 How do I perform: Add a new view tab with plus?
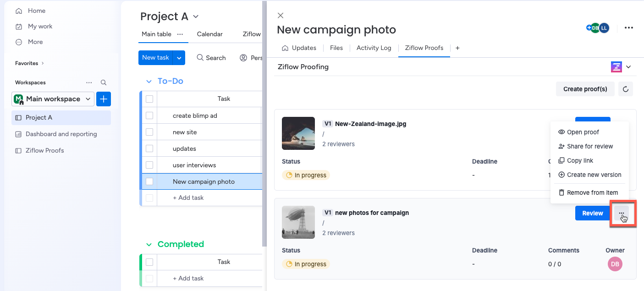[457, 48]
